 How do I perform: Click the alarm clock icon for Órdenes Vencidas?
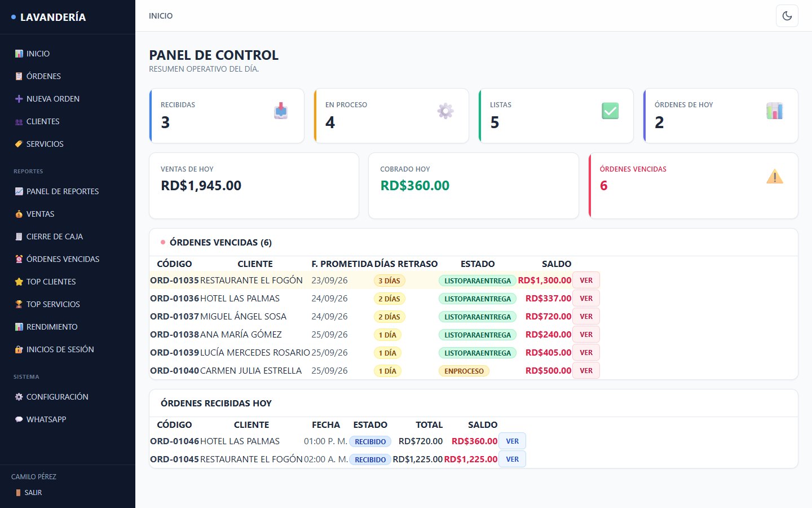pyautogui.click(x=19, y=259)
